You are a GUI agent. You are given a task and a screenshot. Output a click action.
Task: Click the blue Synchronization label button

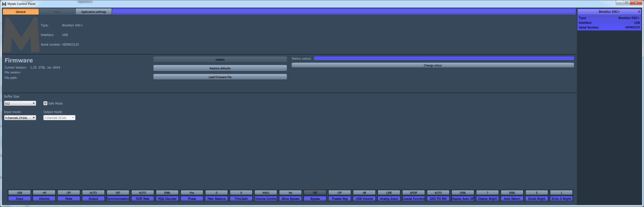pos(118,199)
